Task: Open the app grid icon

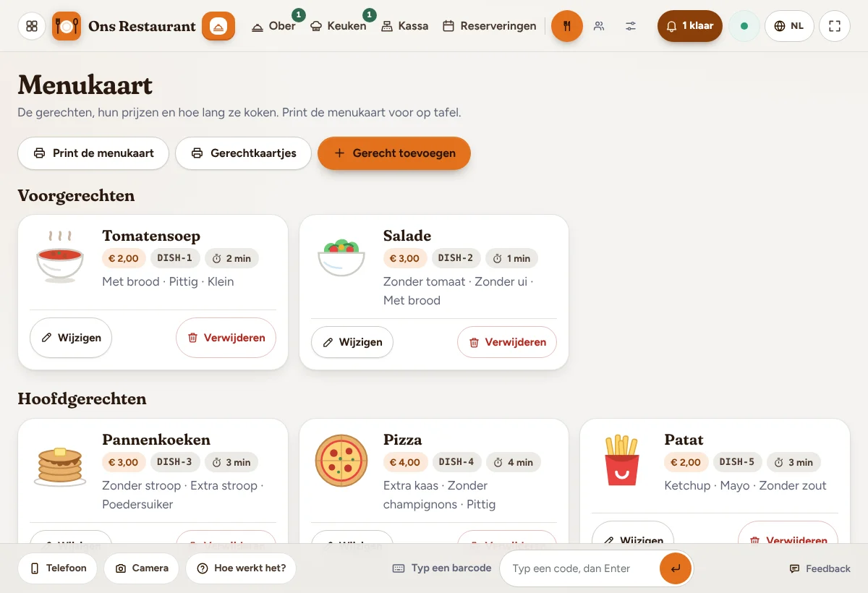Action: coord(32,26)
